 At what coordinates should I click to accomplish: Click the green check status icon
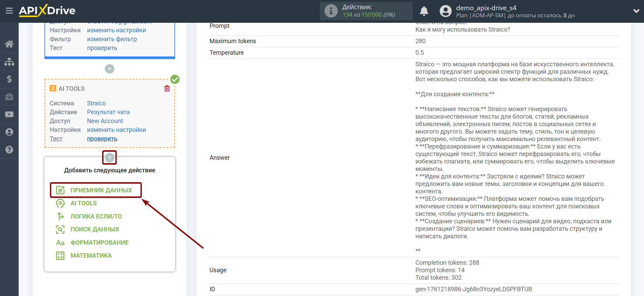175,79
